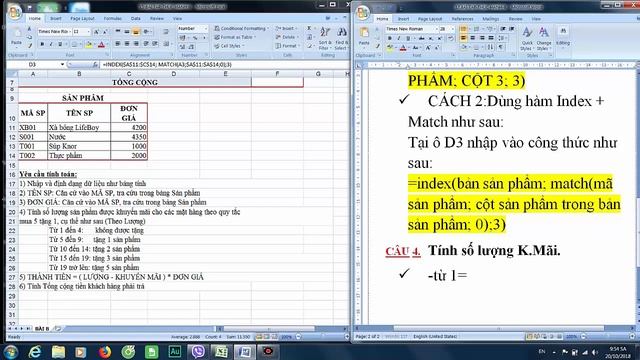Click Center alignment in Word ribbon
This screenshot has height=360, width=640.
[473, 38]
